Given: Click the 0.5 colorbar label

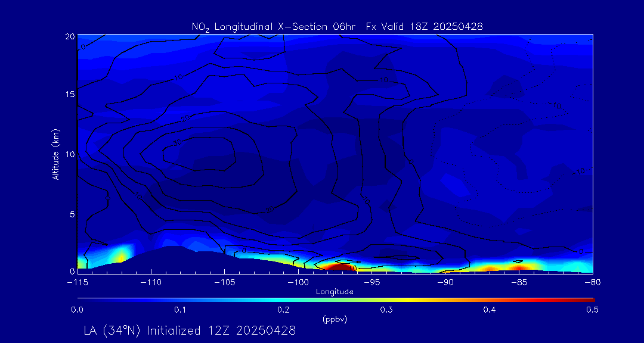Looking at the screenshot, I should [x=592, y=310].
